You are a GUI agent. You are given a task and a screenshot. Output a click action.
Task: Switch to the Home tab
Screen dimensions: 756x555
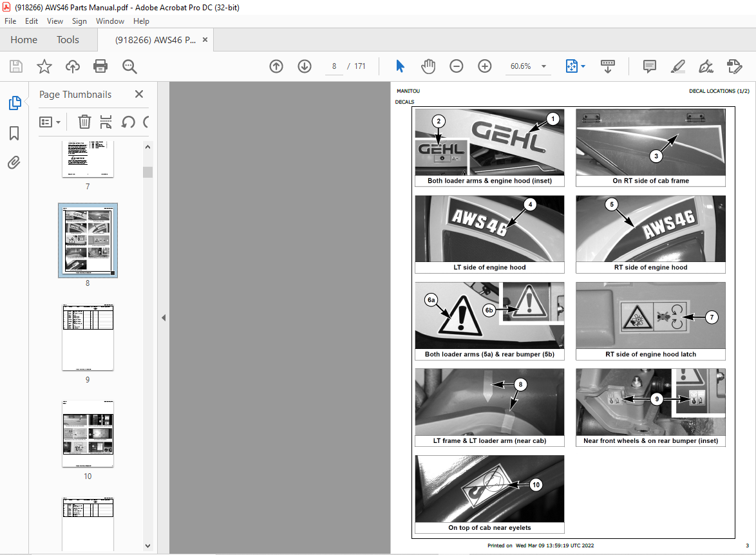pyautogui.click(x=24, y=40)
